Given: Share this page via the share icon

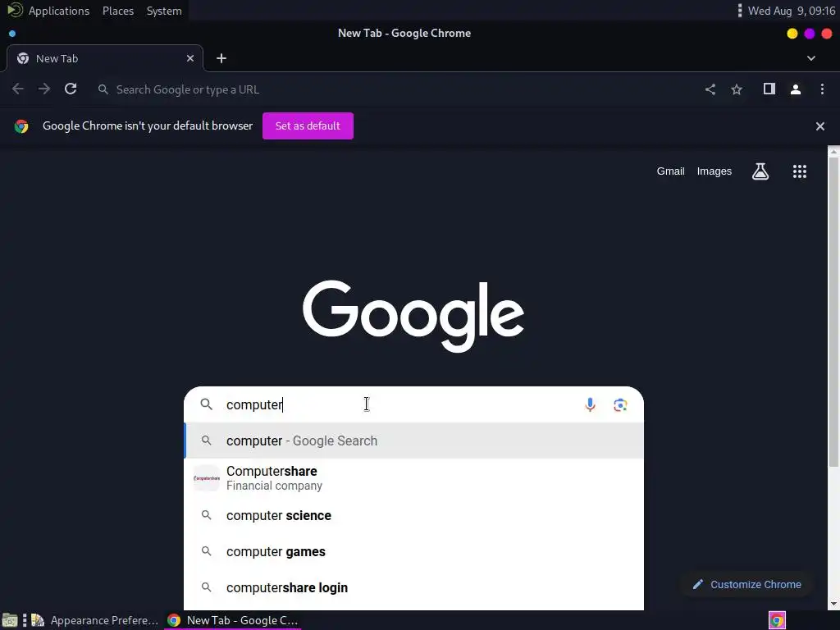Looking at the screenshot, I should [x=710, y=89].
